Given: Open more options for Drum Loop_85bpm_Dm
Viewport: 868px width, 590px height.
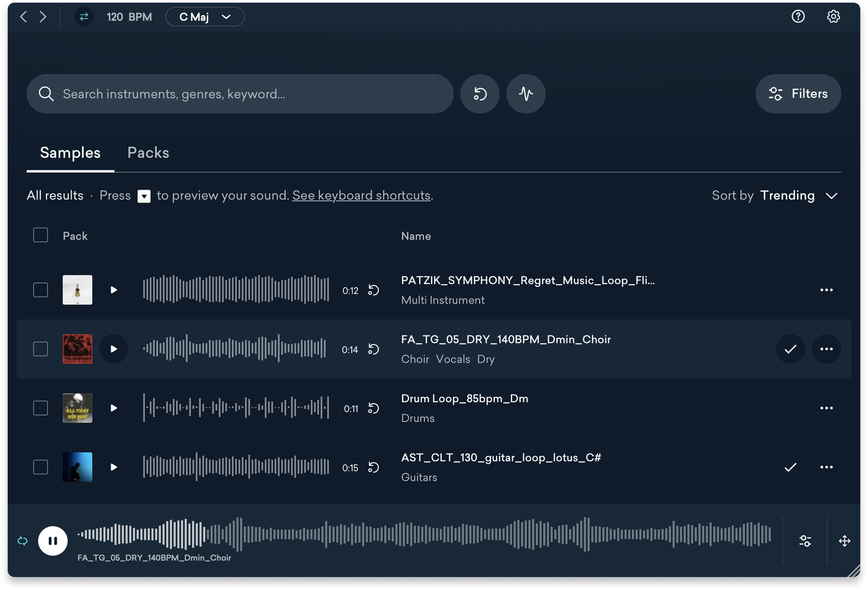Looking at the screenshot, I should pyautogui.click(x=826, y=408).
